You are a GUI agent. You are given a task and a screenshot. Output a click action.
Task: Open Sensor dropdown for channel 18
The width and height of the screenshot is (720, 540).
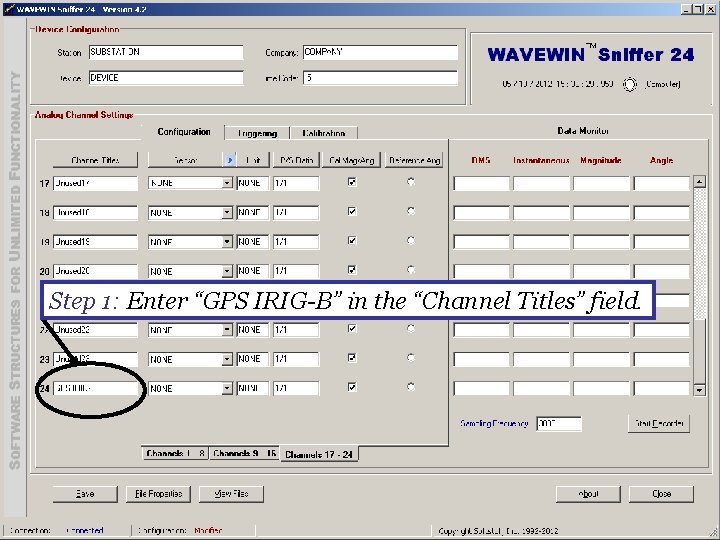(227, 213)
